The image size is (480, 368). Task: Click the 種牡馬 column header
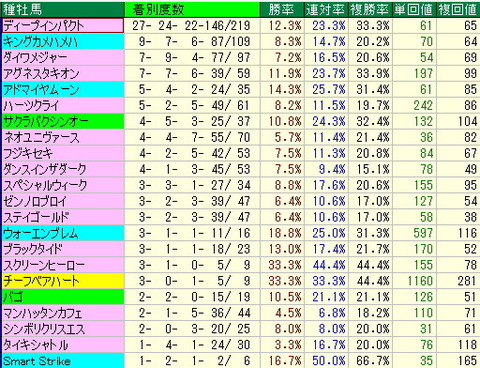(63, 9)
